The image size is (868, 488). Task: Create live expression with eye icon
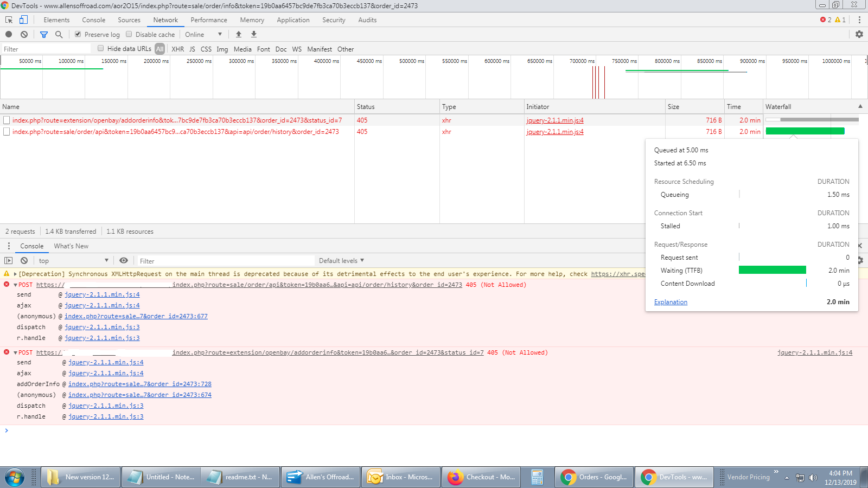click(x=124, y=260)
